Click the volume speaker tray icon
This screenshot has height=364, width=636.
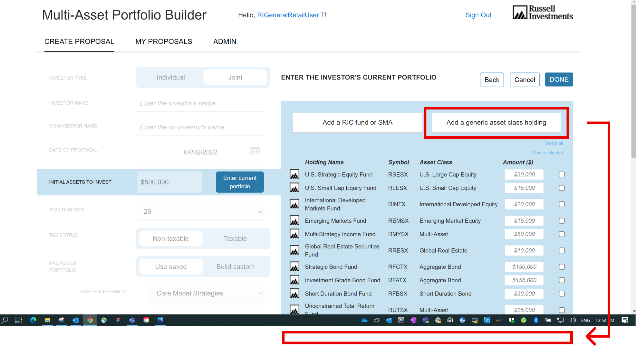pyautogui.click(x=573, y=320)
